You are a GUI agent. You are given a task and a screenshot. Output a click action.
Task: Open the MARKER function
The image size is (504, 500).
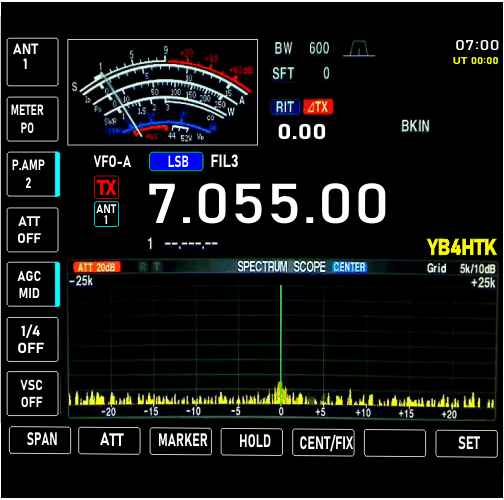click(x=181, y=441)
